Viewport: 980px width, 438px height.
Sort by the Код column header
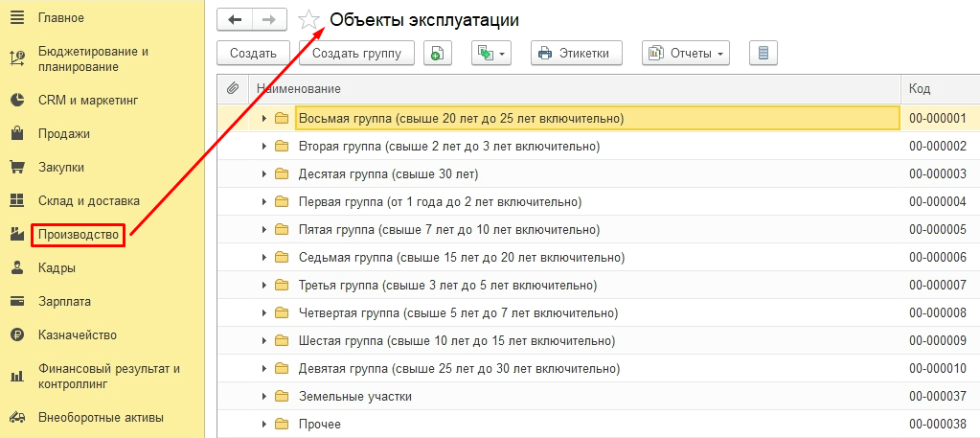(x=941, y=89)
